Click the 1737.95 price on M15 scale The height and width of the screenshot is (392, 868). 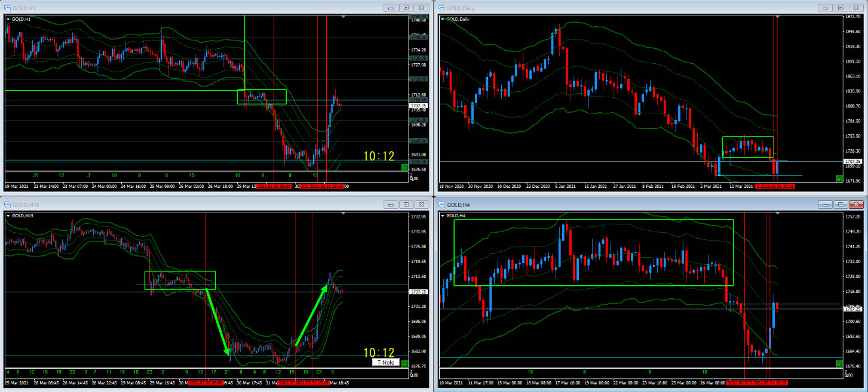tap(418, 217)
